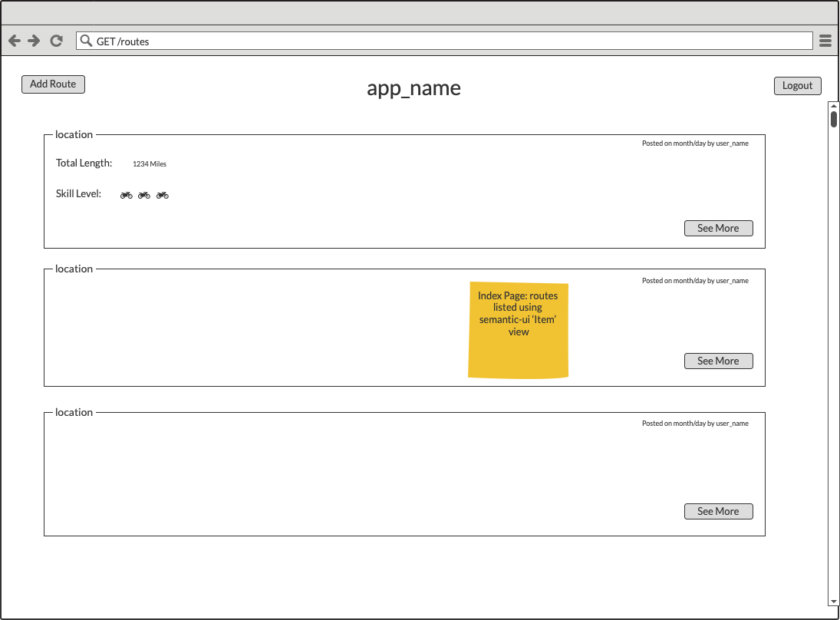
Task: Click the yellow Index Page sticky note
Action: 518,330
